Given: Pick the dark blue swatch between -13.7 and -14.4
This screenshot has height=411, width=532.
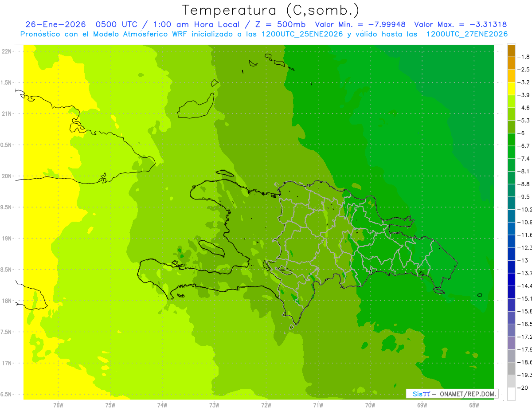Looking at the screenshot, I should (x=511, y=279).
